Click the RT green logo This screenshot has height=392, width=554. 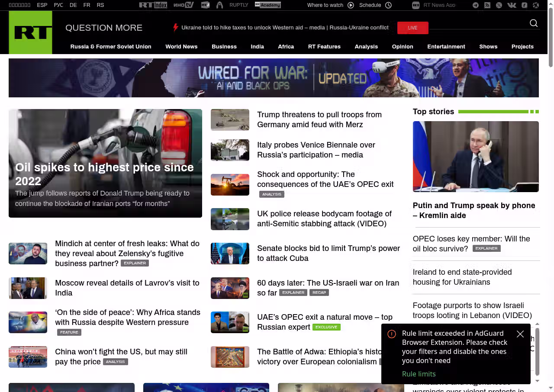pos(30,32)
